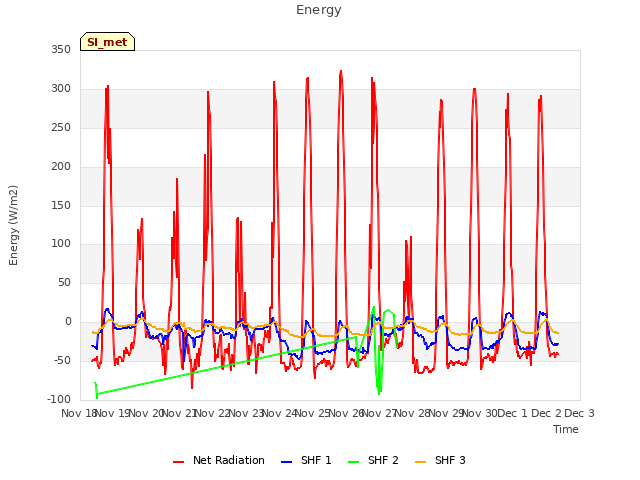Click the Nov 24 x-axis tick label
Viewport: 640px width, 480px height.
279,413
